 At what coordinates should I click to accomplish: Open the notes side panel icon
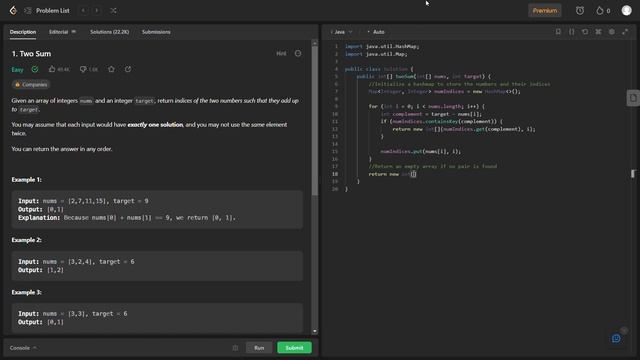click(633, 98)
